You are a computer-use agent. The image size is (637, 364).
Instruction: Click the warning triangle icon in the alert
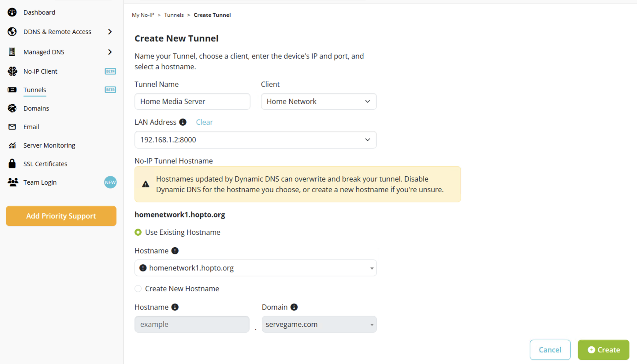point(146,184)
